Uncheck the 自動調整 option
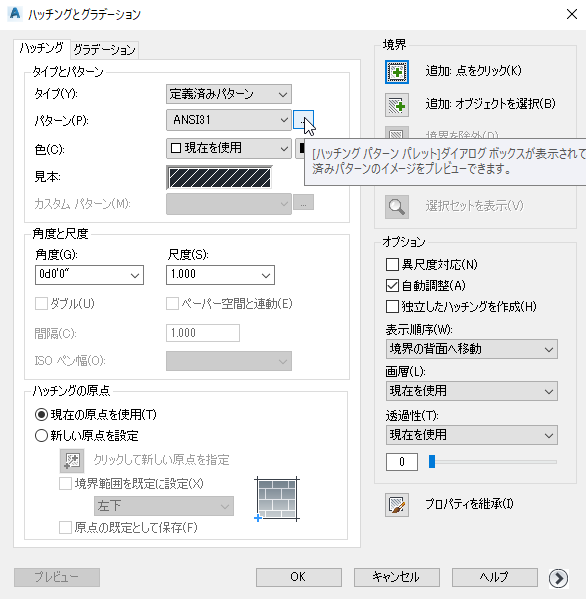 click(392, 285)
